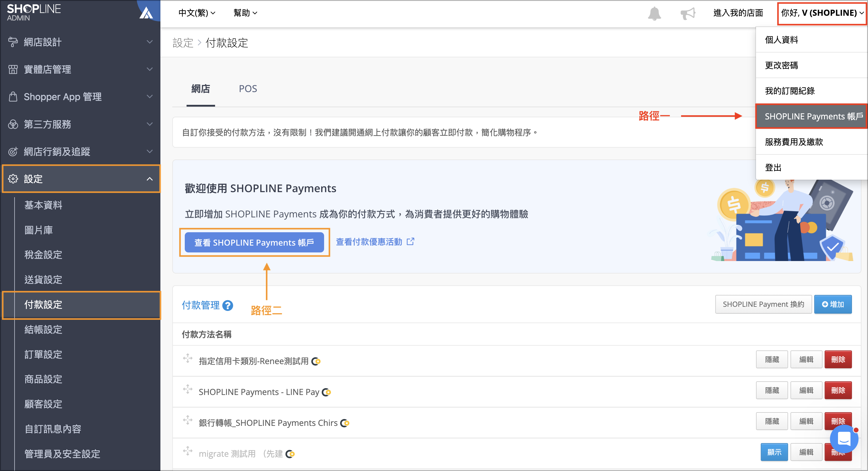
Task: Open the chat support bubble icon
Action: [x=844, y=439]
